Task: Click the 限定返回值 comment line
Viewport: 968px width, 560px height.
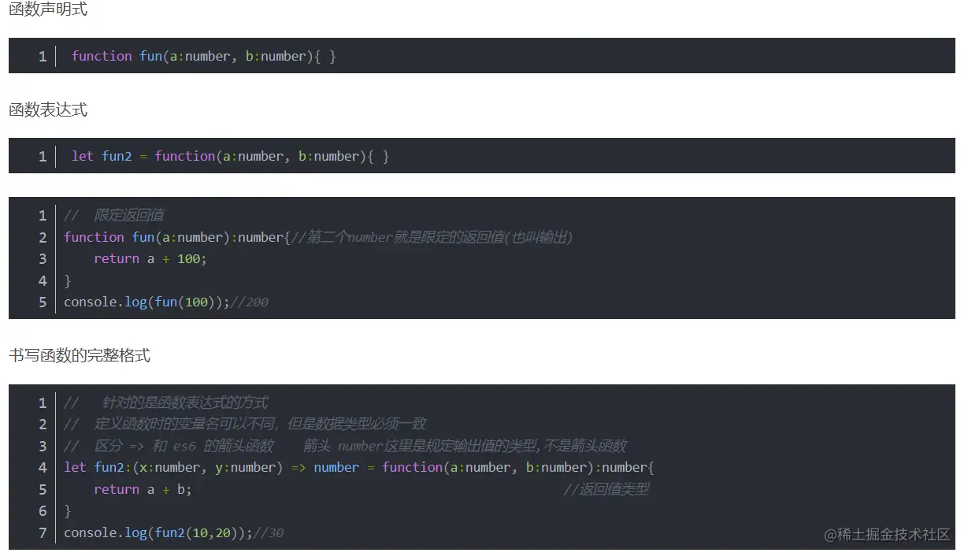Action: tap(114, 215)
